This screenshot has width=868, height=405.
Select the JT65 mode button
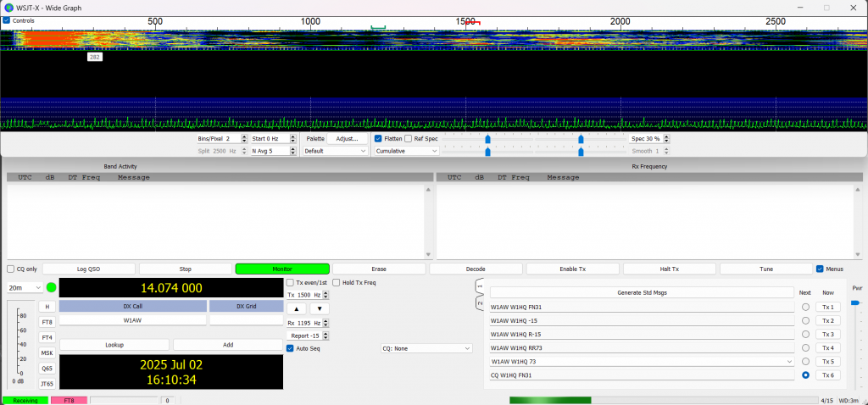(47, 384)
